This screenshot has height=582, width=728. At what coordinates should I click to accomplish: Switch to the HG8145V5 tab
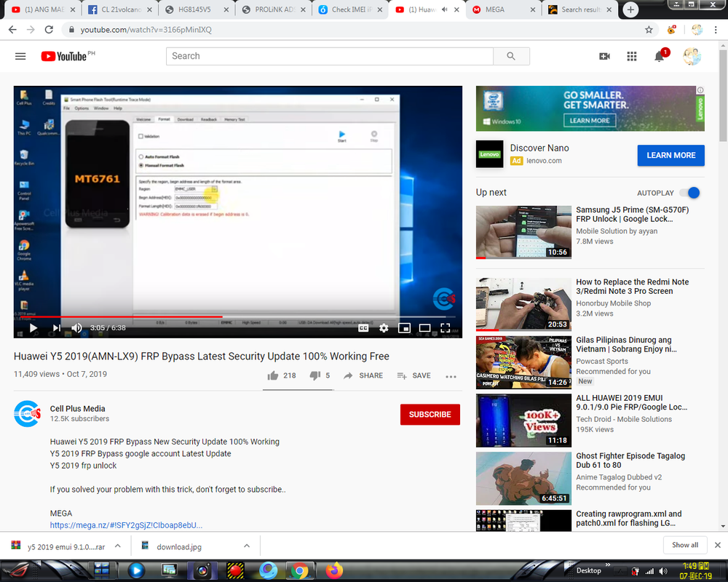pyautogui.click(x=197, y=9)
